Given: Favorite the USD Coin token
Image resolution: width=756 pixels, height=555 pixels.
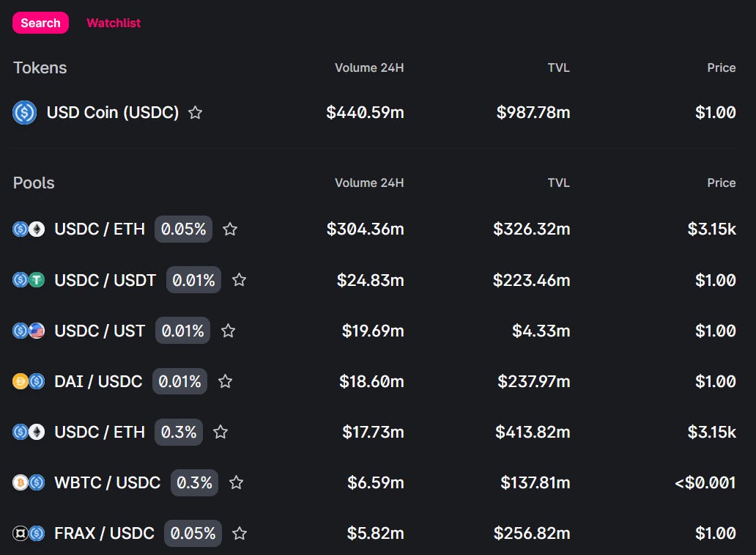Looking at the screenshot, I should tap(195, 112).
